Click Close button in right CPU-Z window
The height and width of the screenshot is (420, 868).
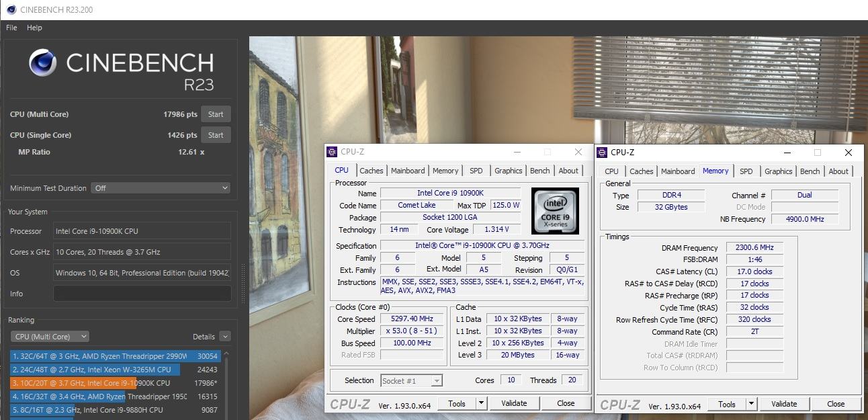(x=836, y=404)
